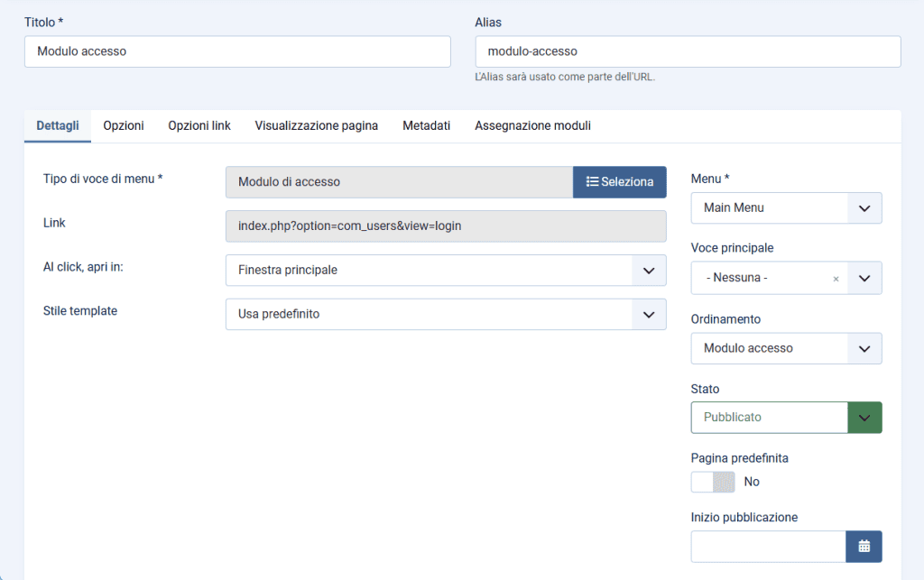Go to the Visualizzazione pagina tab
The height and width of the screenshot is (580, 924).
coord(316,126)
